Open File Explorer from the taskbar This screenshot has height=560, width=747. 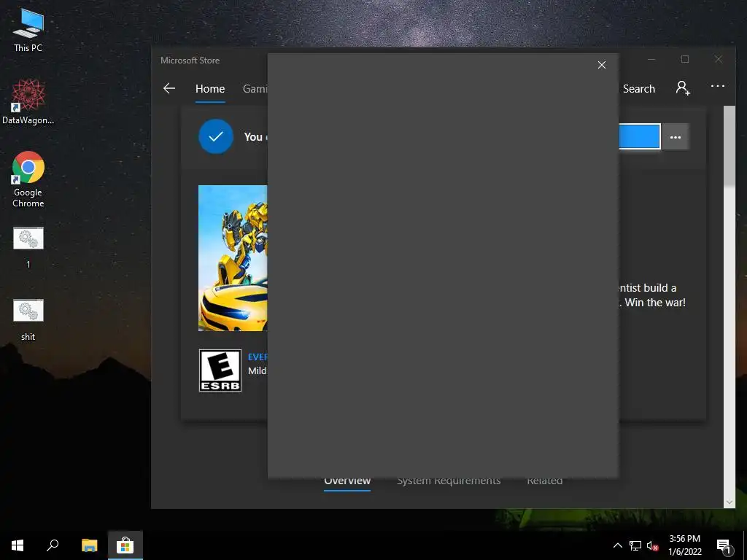coord(89,545)
